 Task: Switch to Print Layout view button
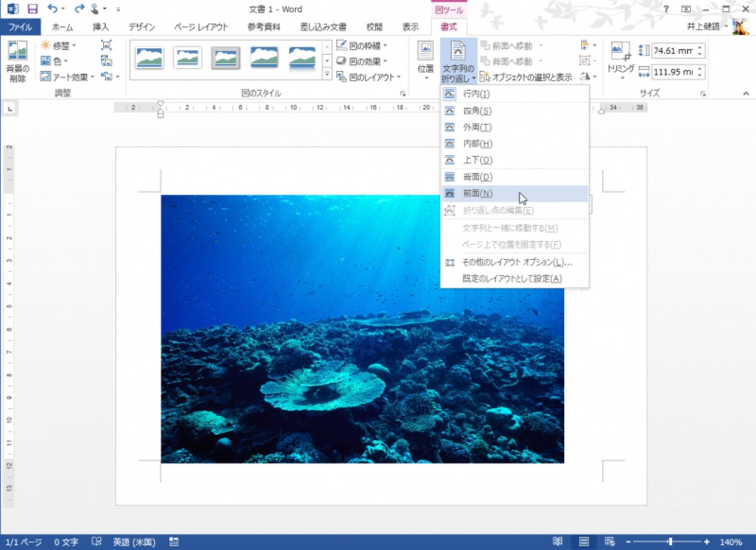click(x=584, y=542)
